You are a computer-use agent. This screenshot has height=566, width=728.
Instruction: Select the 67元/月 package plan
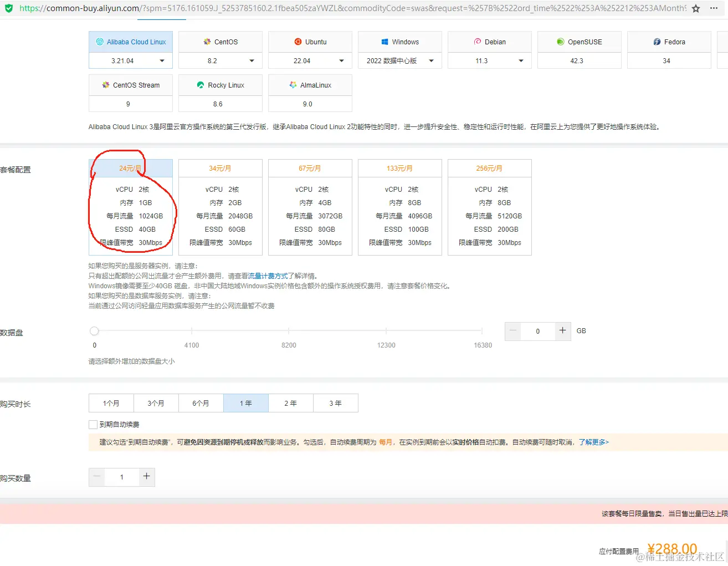(x=310, y=207)
